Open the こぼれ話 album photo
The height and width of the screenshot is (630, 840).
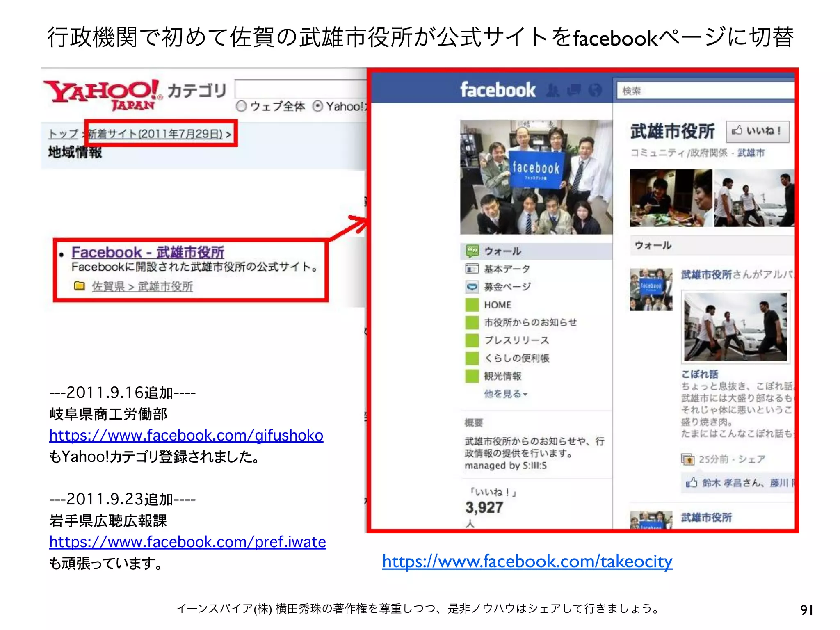click(735, 327)
